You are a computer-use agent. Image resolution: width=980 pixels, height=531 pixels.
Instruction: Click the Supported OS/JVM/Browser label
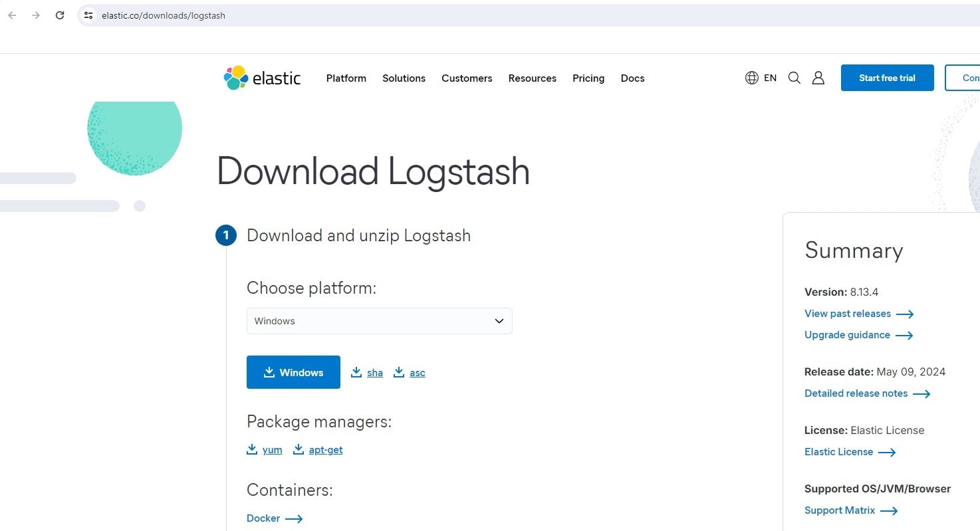pos(878,488)
